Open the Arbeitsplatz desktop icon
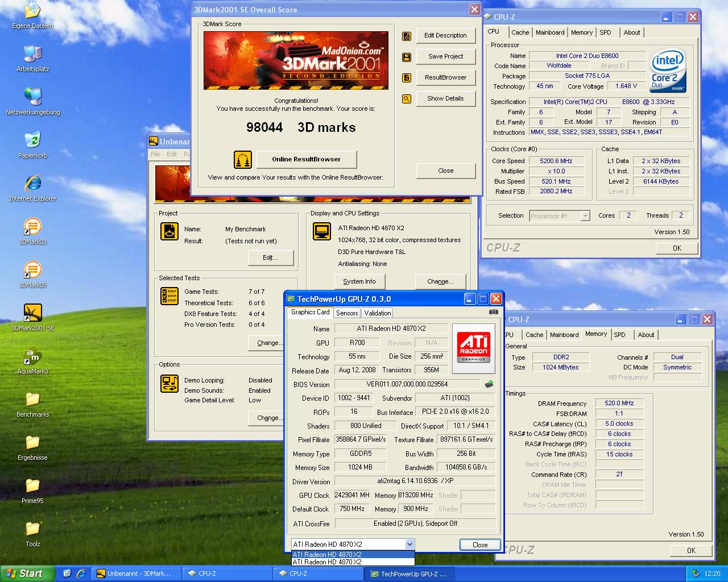The width and height of the screenshot is (728, 582). tap(32, 59)
